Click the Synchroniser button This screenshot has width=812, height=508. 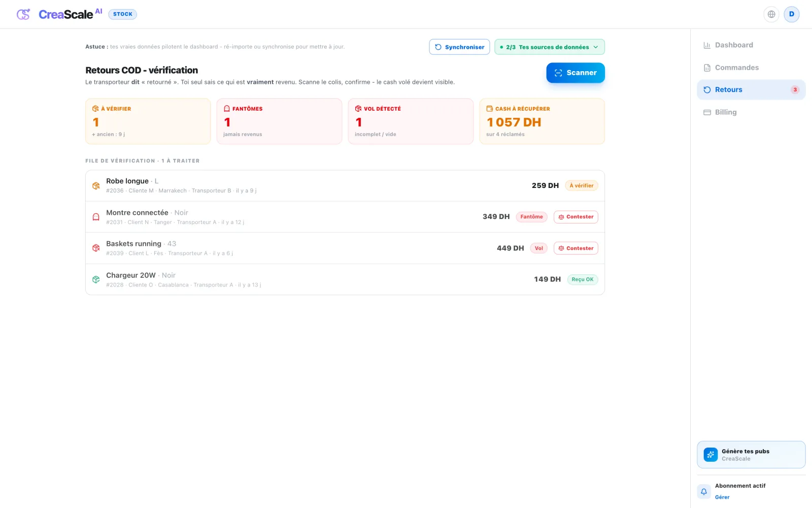tap(459, 47)
